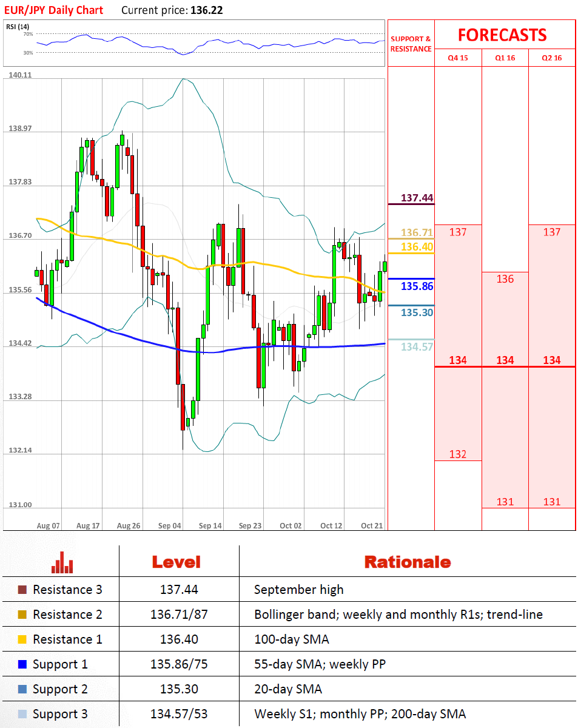Click the 131 forecast in Q2 16 column
Viewport: 578px width, 728px height.
click(552, 502)
